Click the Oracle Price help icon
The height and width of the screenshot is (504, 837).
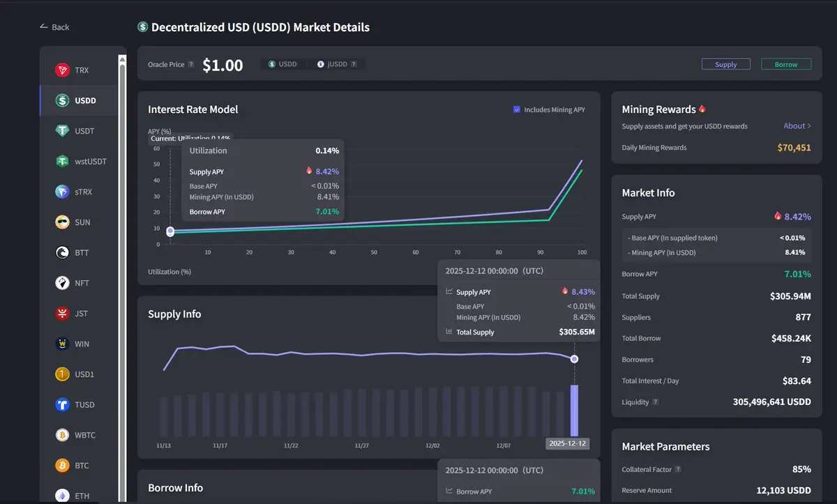(x=191, y=64)
